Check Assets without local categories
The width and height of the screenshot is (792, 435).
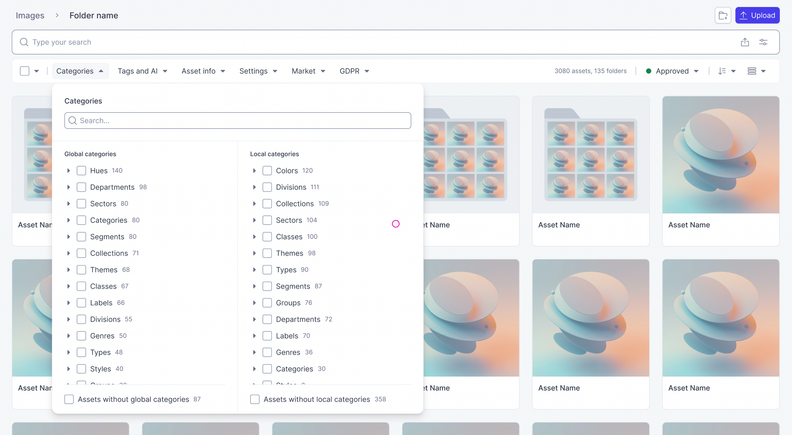[x=255, y=400]
